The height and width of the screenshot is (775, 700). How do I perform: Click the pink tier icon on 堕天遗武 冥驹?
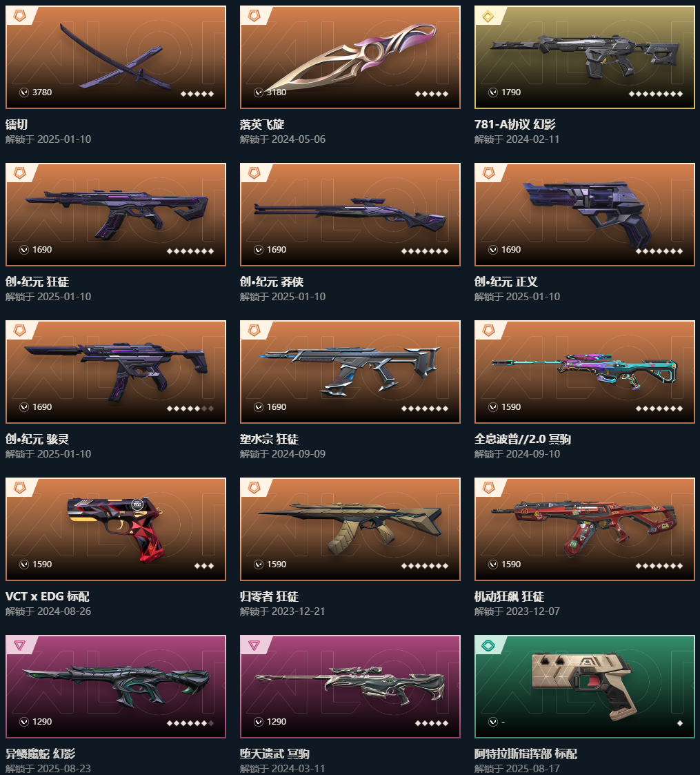(254, 645)
